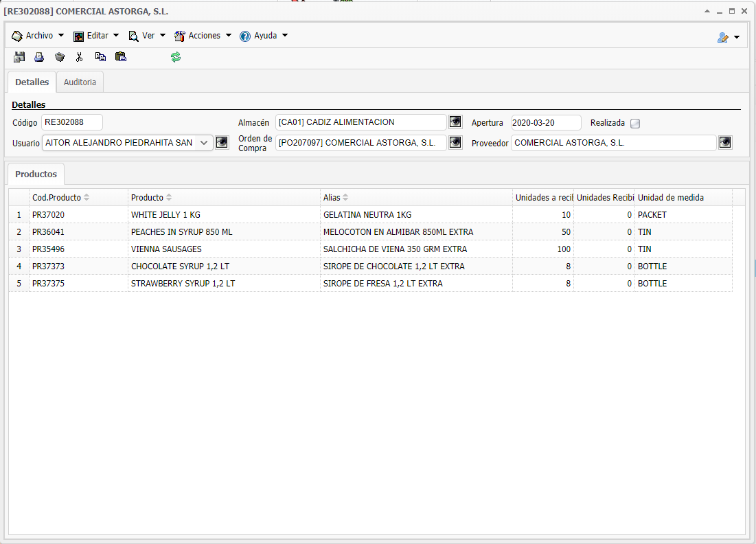Select row PR37375 product code
The height and width of the screenshot is (544, 756).
[48, 284]
